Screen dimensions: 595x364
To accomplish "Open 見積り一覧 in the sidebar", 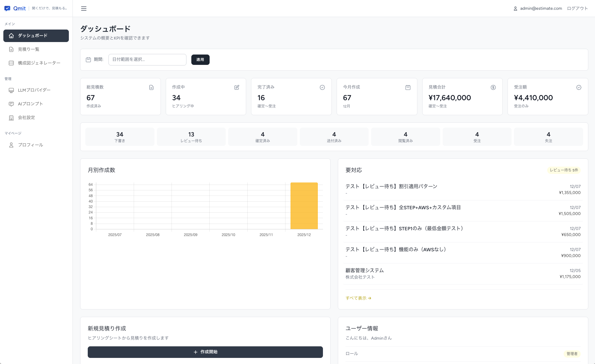I will (29, 49).
